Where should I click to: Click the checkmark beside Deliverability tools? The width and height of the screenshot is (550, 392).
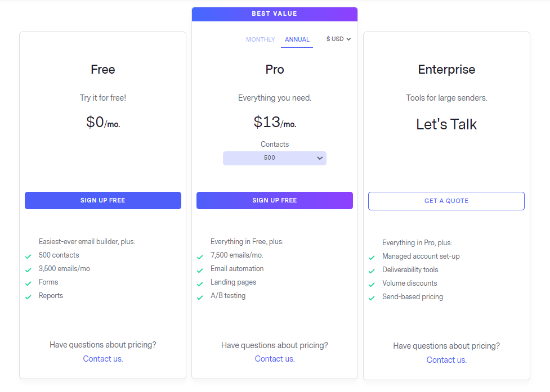(x=372, y=271)
